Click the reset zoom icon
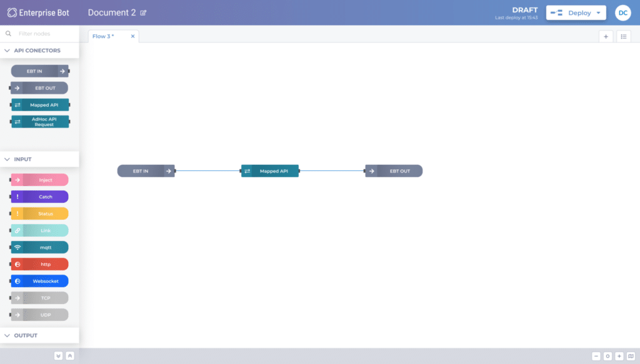This screenshot has height=364, width=640. pos(607,356)
